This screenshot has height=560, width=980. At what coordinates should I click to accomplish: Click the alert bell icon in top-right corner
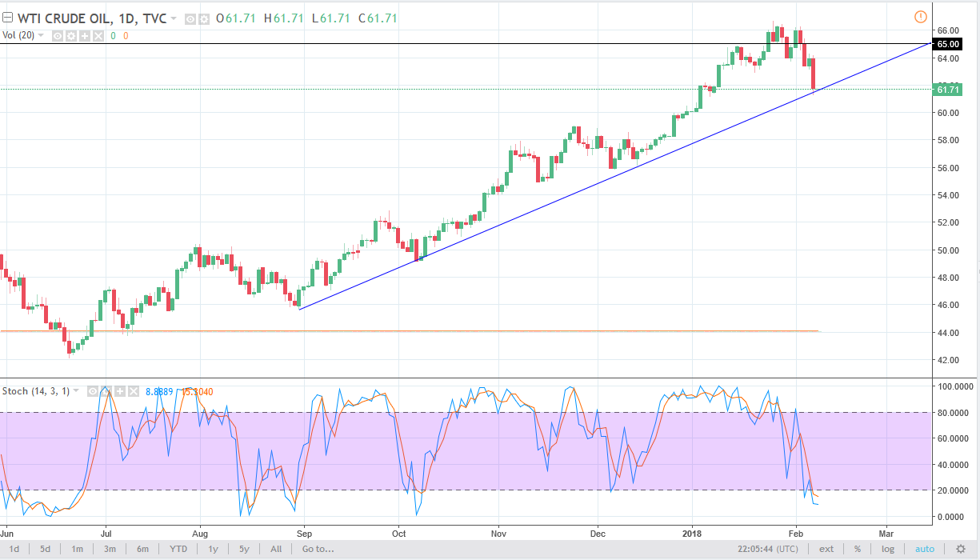coord(921,16)
